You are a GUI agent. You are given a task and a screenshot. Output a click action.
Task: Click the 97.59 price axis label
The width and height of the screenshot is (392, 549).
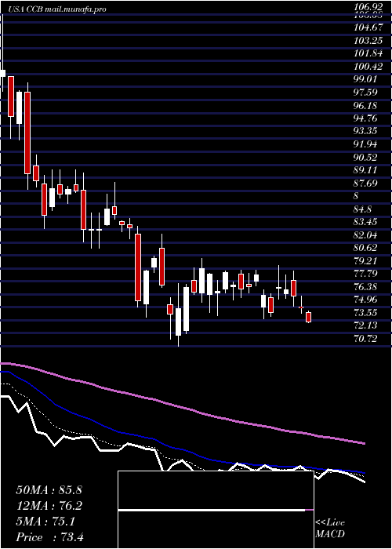[x=366, y=92]
